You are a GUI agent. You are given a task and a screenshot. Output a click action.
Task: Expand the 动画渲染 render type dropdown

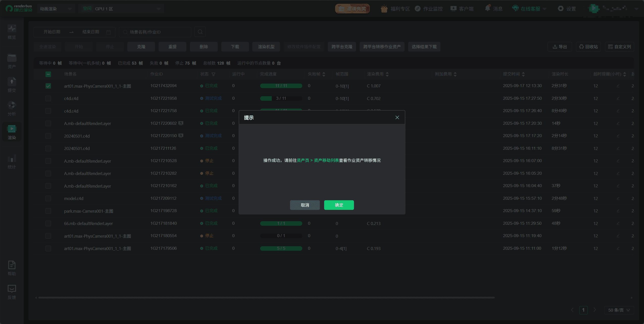[x=56, y=9]
